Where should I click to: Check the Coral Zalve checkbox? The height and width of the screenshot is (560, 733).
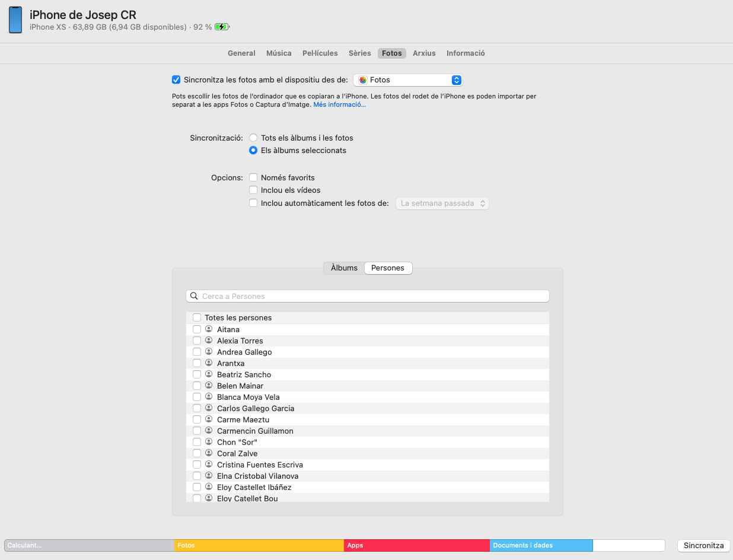197,453
